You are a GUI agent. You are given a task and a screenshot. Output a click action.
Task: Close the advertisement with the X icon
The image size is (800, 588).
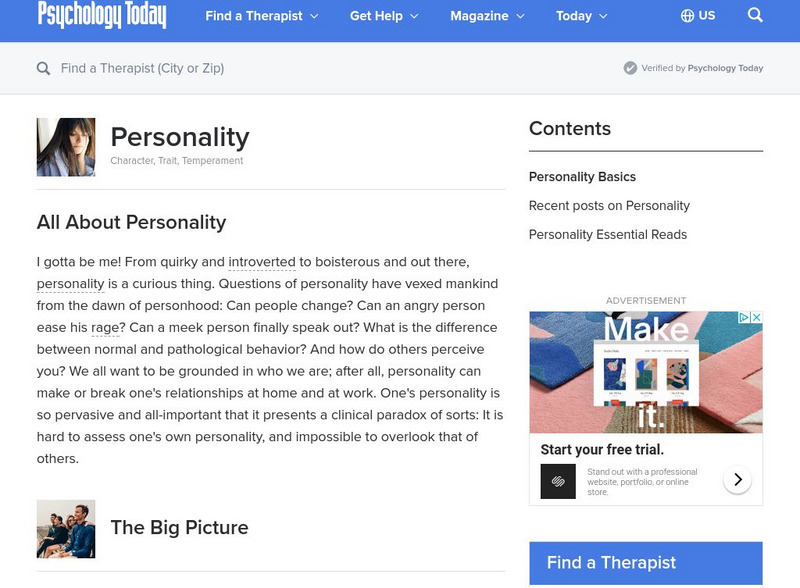tap(756, 318)
